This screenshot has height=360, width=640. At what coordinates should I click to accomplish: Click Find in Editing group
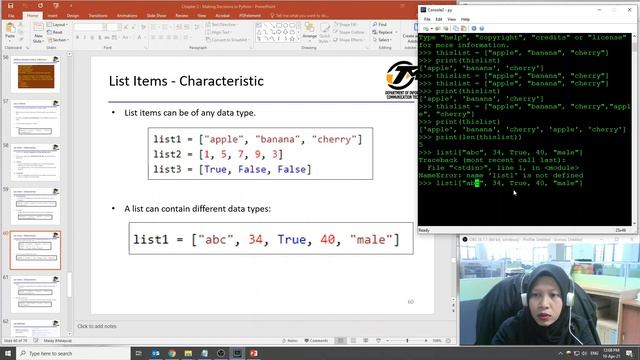380,24
